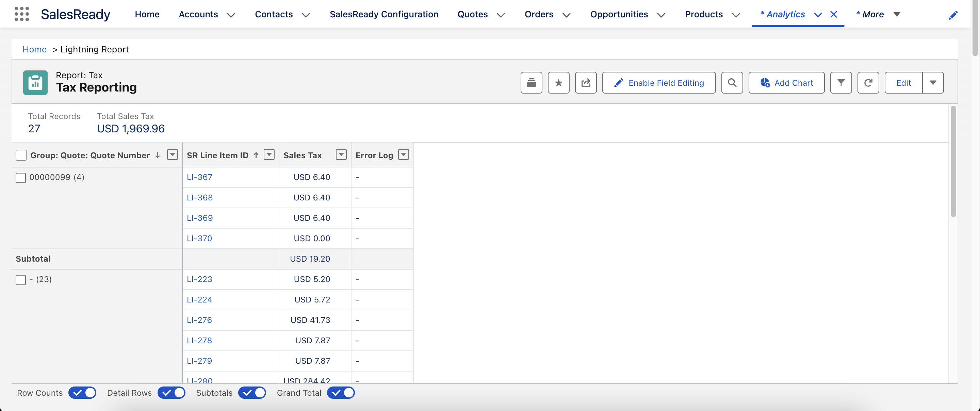Click the share report icon
Image resolution: width=980 pixels, height=411 pixels.
pyautogui.click(x=586, y=83)
